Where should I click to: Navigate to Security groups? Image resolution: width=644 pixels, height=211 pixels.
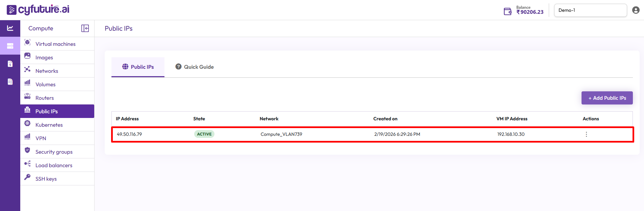click(x=54, y=152)
